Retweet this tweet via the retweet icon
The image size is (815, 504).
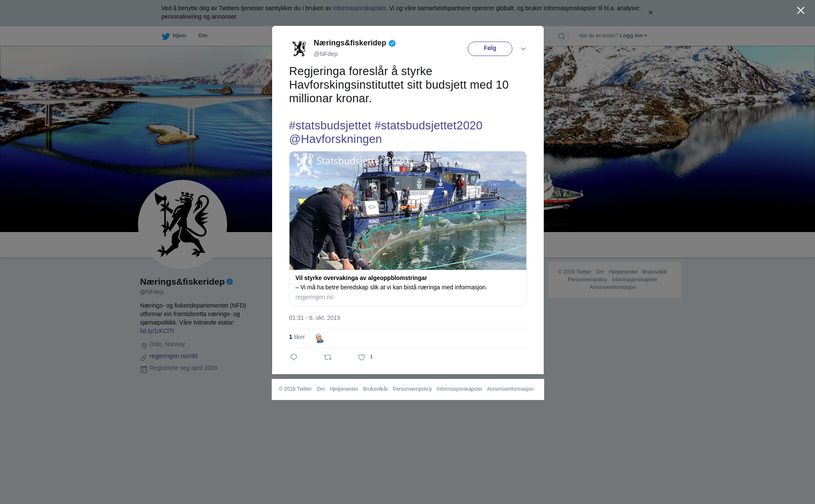click(x=328, y=357)
